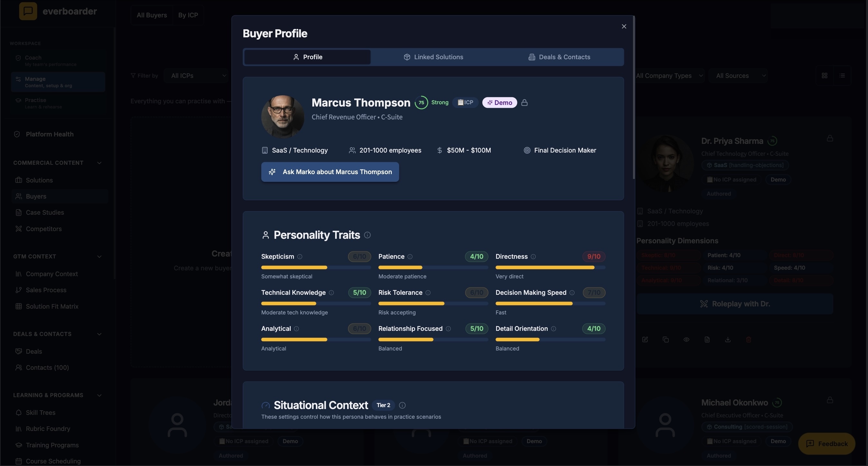Click the Detail Orientation info icon
The image size is (868, 466).
coord(553,329)
